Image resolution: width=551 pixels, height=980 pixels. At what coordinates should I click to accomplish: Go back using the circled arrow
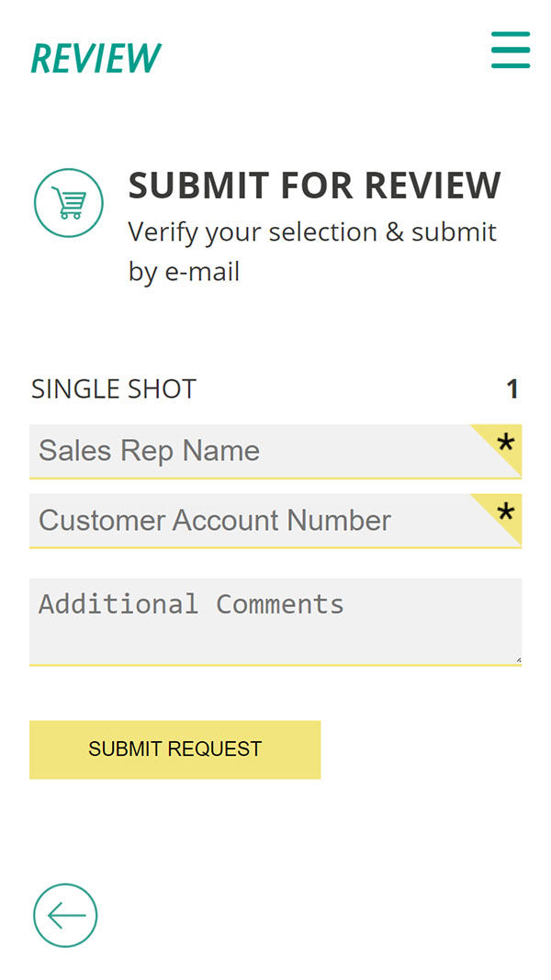tap(65, 915)
